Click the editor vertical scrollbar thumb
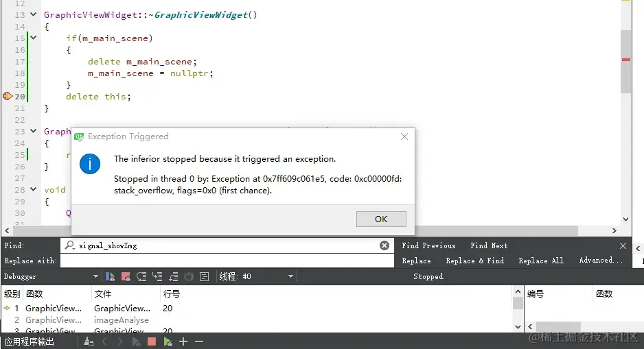644x349 pixels. (625, 62)
